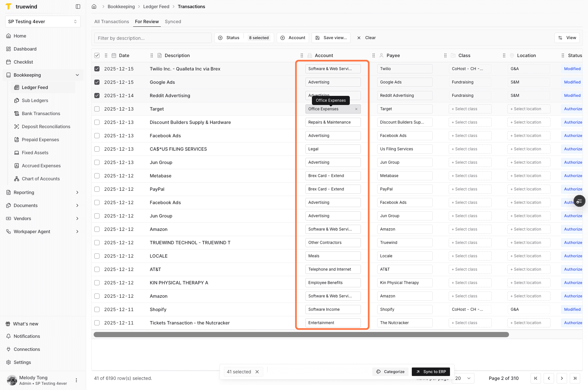The image size is (588, 390).
Task: Switch to the All Transactions tab
Action: [112, 22]
